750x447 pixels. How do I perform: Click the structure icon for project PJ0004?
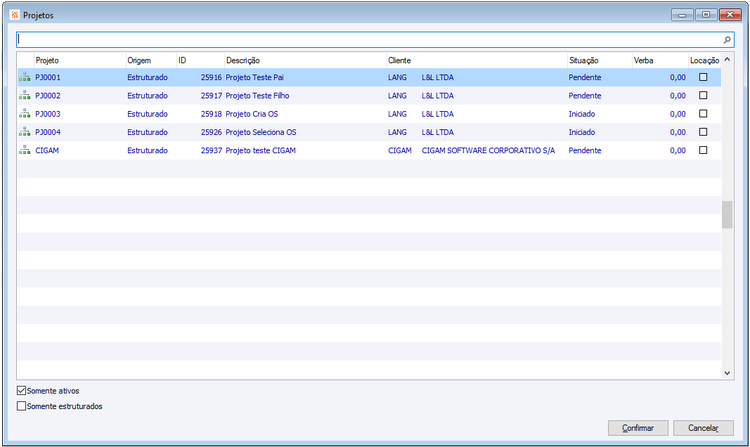[x=24, y=132]
